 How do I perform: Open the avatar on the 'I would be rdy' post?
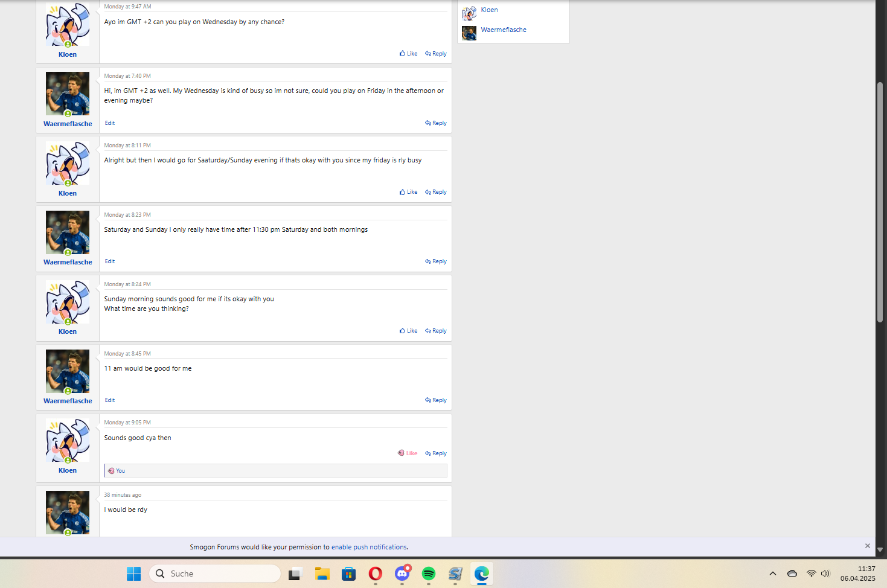click(68, 513)
